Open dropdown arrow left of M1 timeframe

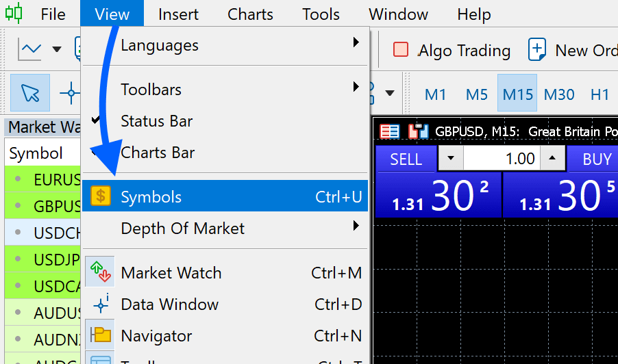[x=389, y=93]
